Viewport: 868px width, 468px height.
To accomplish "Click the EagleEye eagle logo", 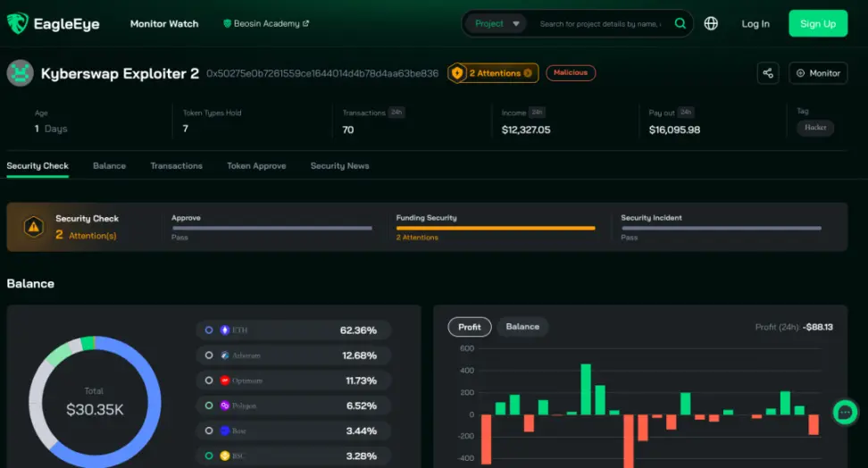I will (17, 23).
